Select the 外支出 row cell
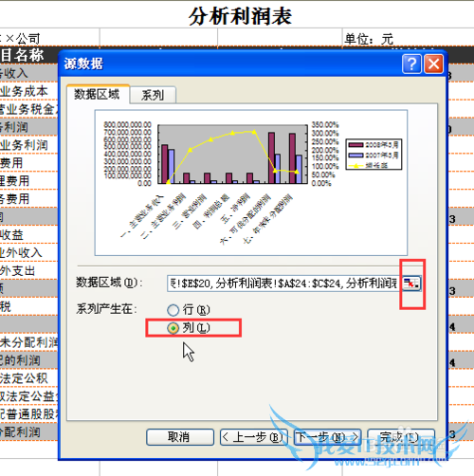This screenshot has height=476, width=474. coord(29,270)
